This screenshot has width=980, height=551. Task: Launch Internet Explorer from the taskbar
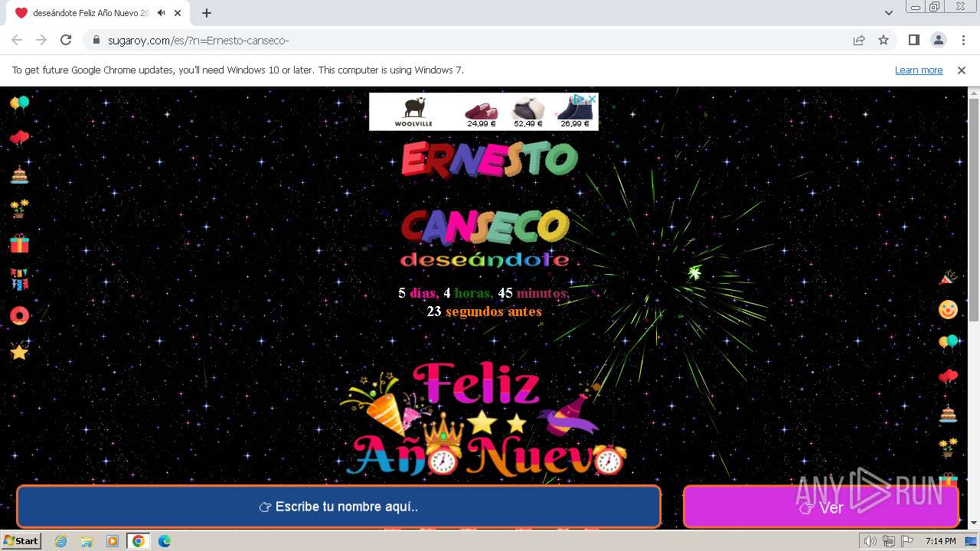tap(61, 541)
